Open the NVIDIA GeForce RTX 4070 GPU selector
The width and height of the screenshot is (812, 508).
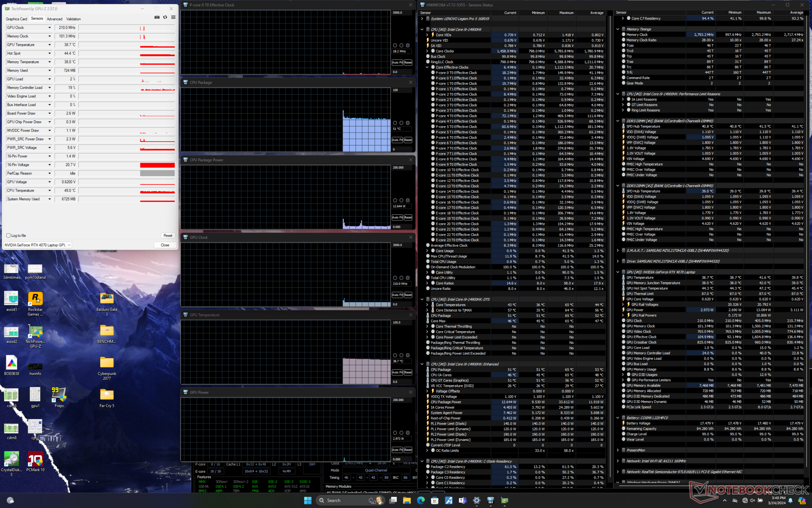click(x=38, y=245)
